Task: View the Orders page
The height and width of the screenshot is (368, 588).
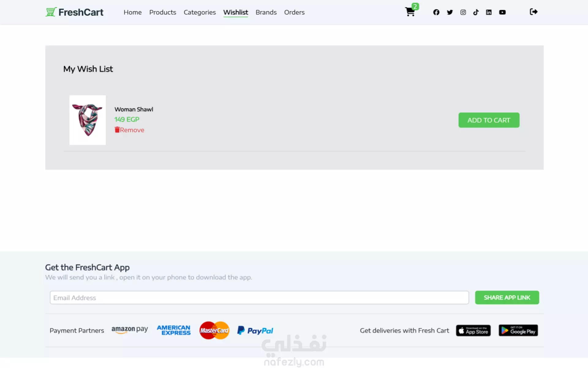Action: coord(294,12)
